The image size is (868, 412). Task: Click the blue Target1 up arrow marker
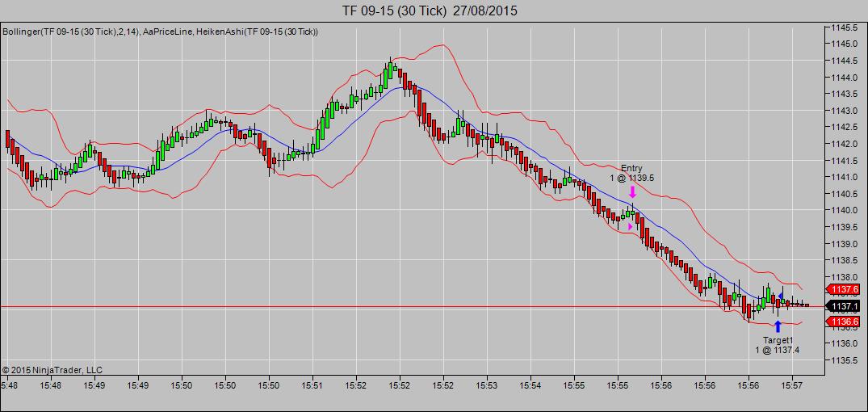[778, 326]
